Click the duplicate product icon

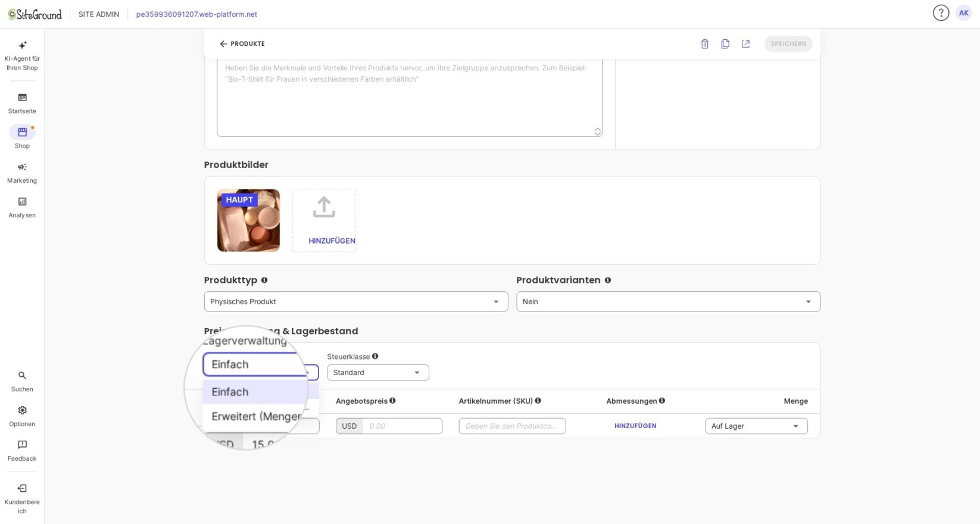[725, 44]
